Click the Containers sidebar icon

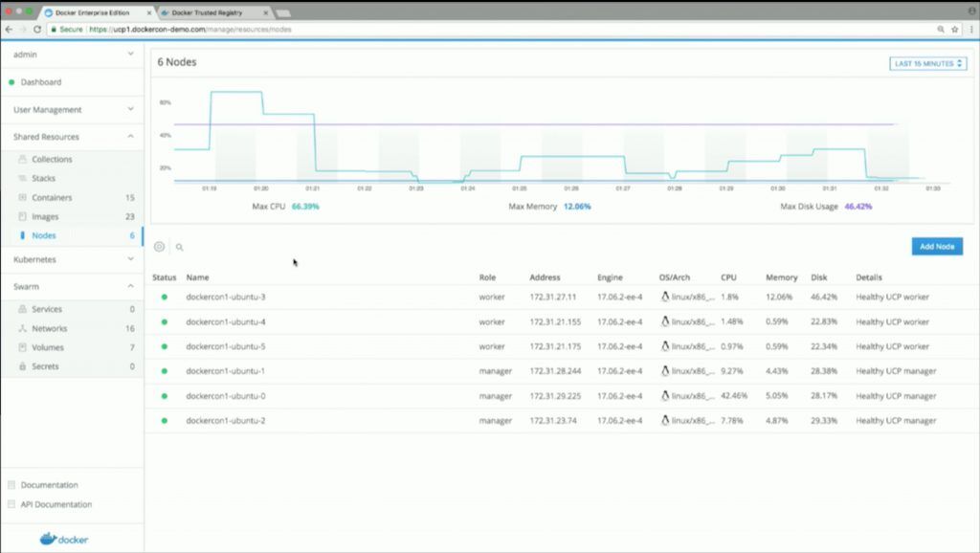coord(23,197)
